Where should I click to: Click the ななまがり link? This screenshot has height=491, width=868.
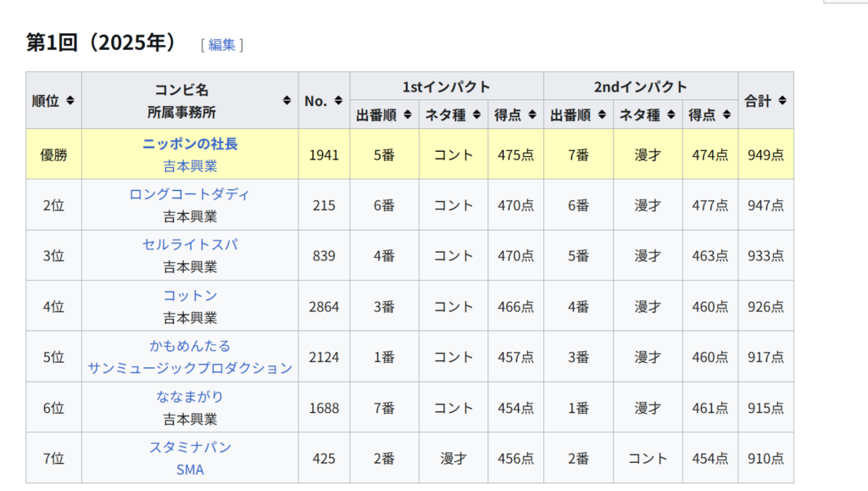pyautogui.click(x=190, y=397)
